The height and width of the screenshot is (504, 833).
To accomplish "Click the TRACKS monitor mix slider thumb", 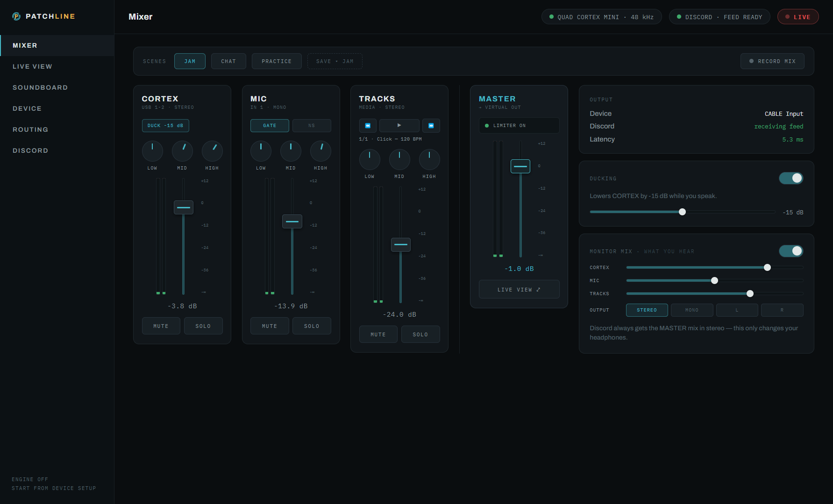I will pyautogui.click(x=750, y=294).
